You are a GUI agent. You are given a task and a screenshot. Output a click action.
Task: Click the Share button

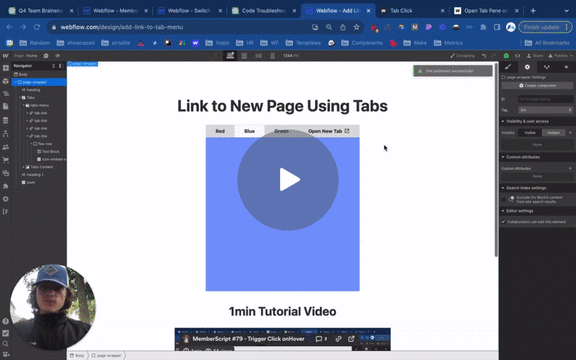tap(535, 56)
